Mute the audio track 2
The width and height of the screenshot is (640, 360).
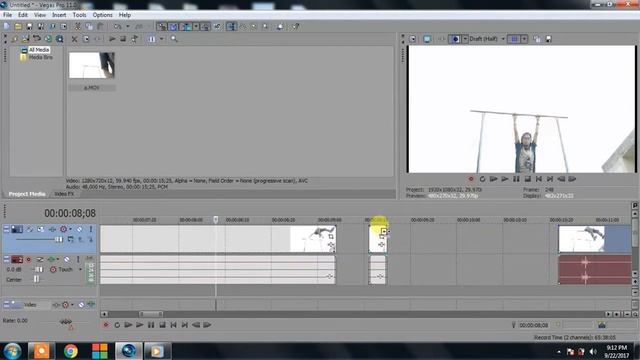tap(67, 260)
